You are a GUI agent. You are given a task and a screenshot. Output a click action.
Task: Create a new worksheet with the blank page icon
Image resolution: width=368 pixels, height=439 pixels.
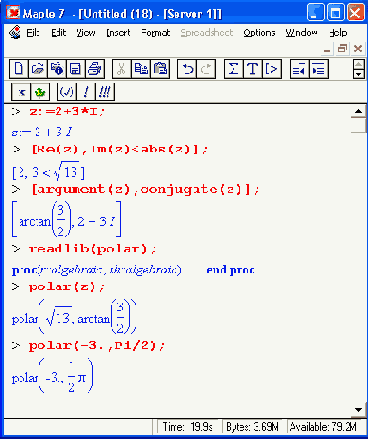(x=19, y=69)
